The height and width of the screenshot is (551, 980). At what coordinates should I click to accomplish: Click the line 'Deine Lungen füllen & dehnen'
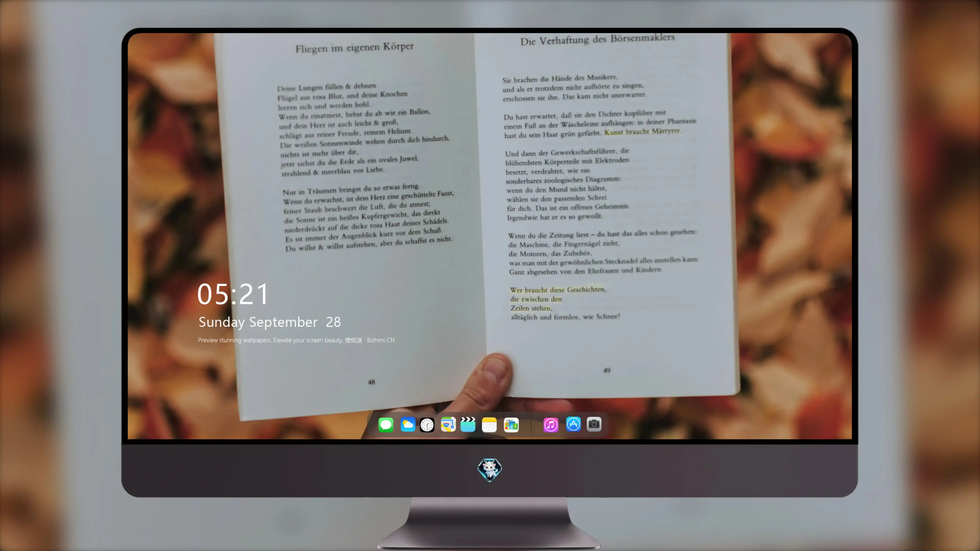(326, 87)
